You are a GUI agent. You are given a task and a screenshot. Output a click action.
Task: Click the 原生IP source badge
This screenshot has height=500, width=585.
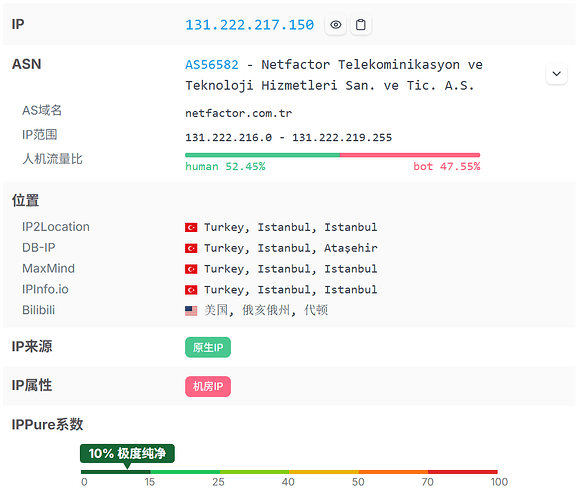pos(208,347)
